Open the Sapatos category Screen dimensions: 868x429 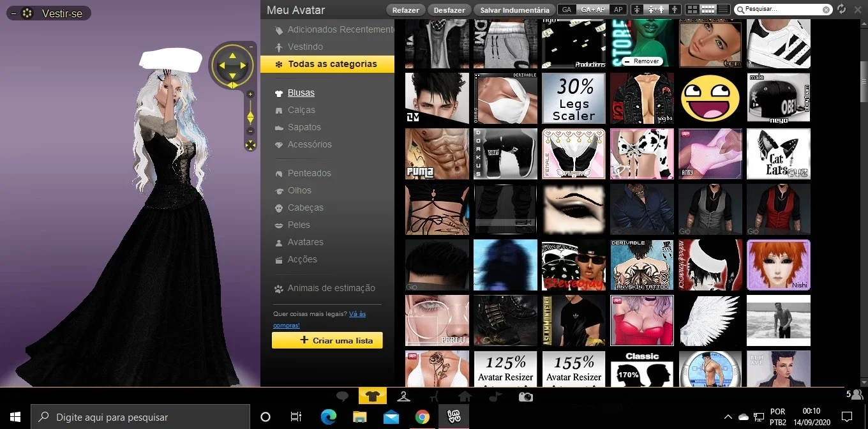coord(297,127)
